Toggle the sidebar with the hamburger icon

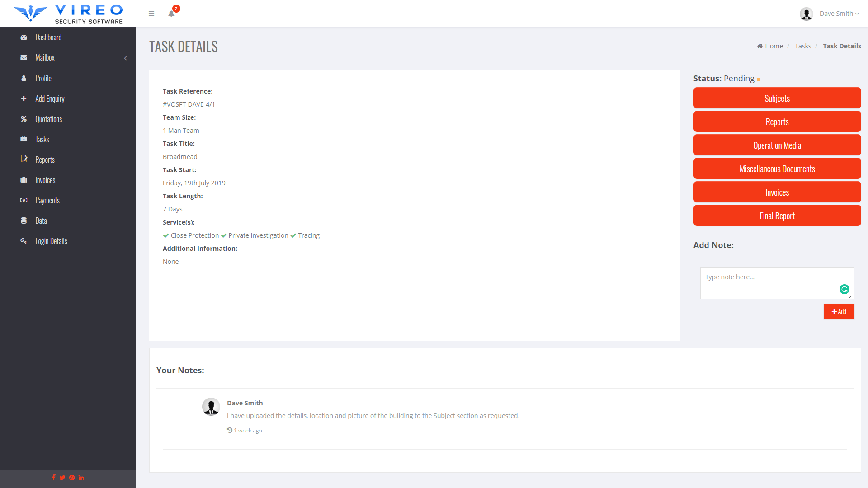click(151, 14)
